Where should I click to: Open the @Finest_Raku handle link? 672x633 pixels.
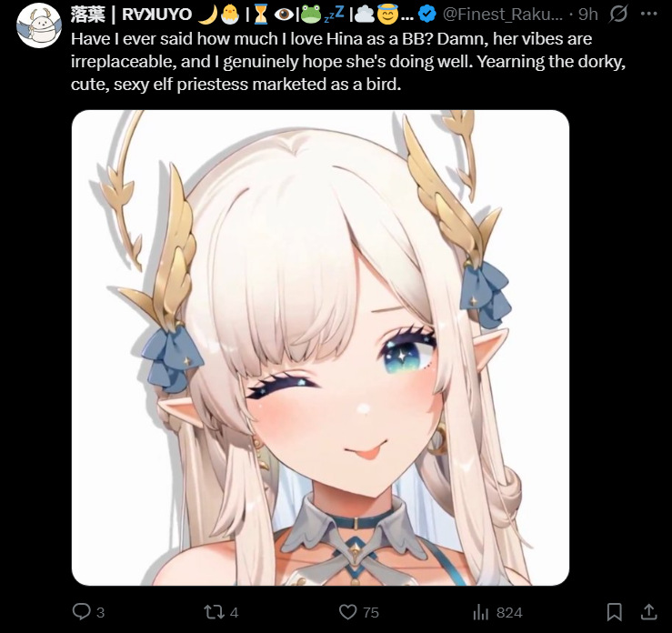click(502, 15)
